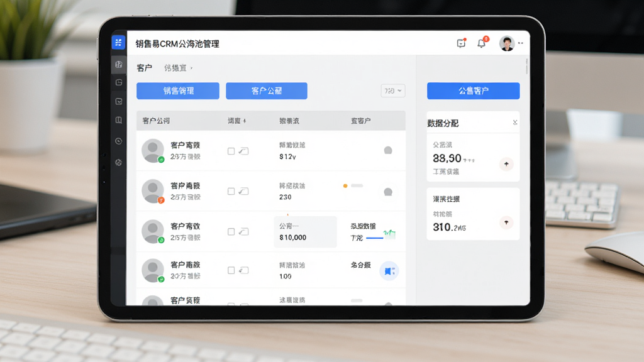Viewport: 644px width, 362px height.
Task: Tick the checkbox in the 230 row
Action: (231, 191)
